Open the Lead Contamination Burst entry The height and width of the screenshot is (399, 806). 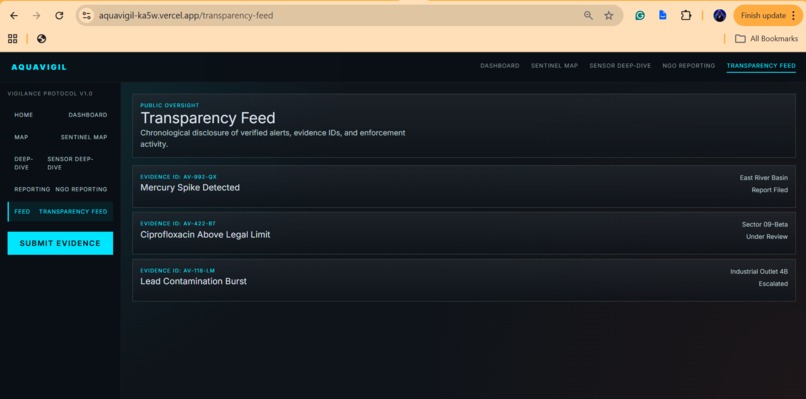[x=464, y=280]
